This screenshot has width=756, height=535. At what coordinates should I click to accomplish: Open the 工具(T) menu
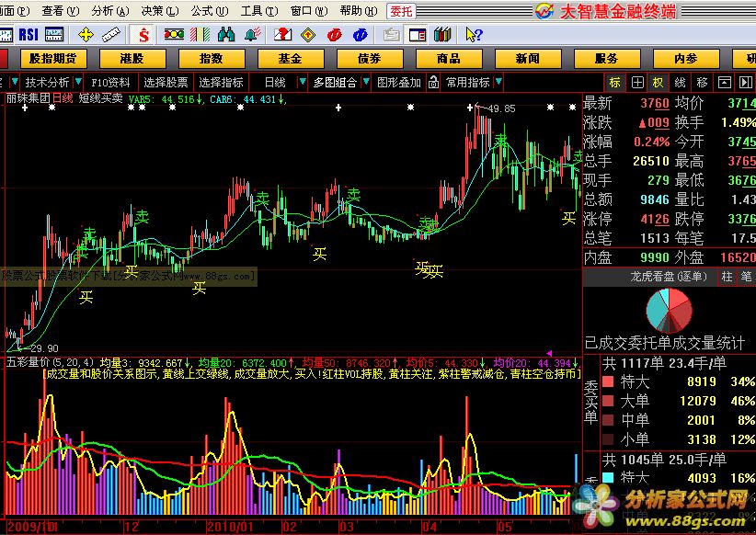[259, 11]
